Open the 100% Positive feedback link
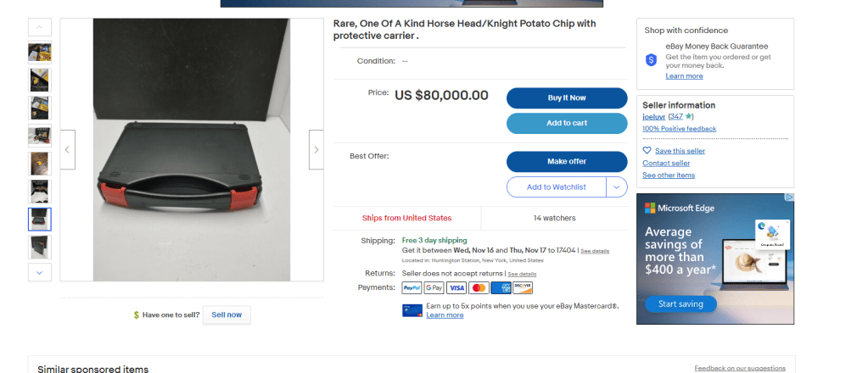This screenshot has width=868, height=373. tap(679, 129)
